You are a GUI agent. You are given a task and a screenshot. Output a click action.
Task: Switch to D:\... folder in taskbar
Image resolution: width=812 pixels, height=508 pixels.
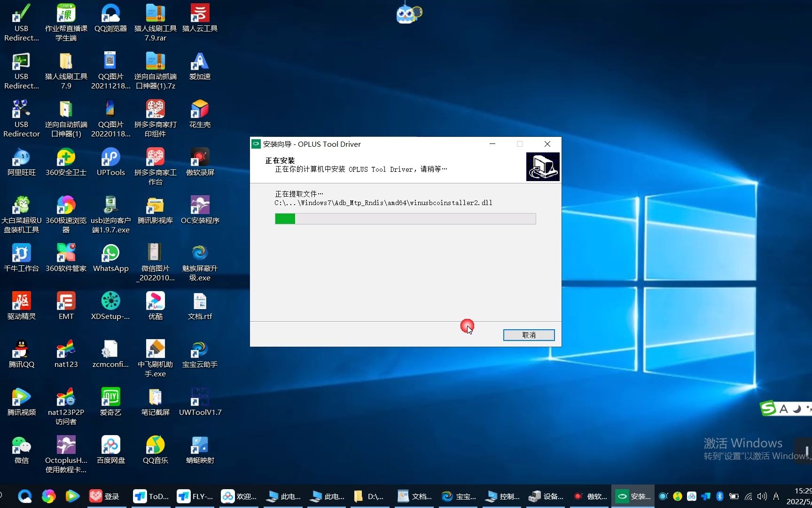tap(369, 496)
